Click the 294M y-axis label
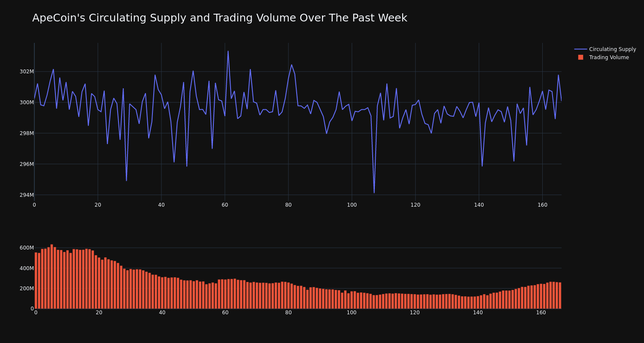This screenshot has height=343, width=644. (x=27, y=195)
